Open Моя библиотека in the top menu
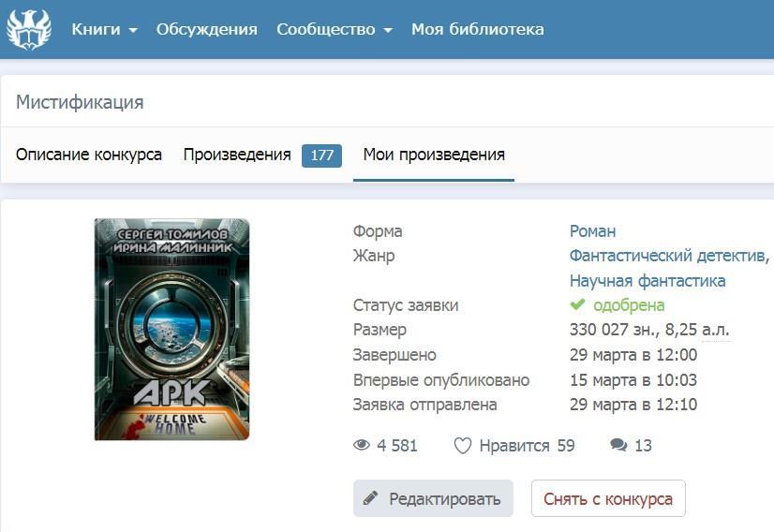This screenshot has width=774, height=532. coord(477,29)
